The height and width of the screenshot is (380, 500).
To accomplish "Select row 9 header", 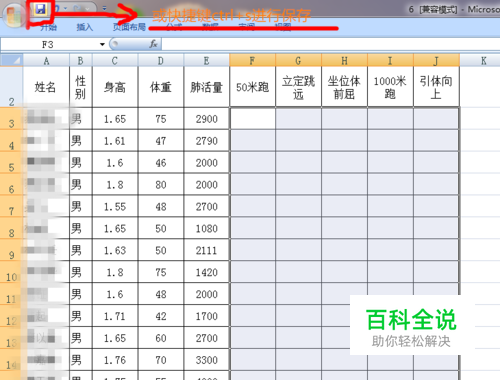I will (12, 250).
